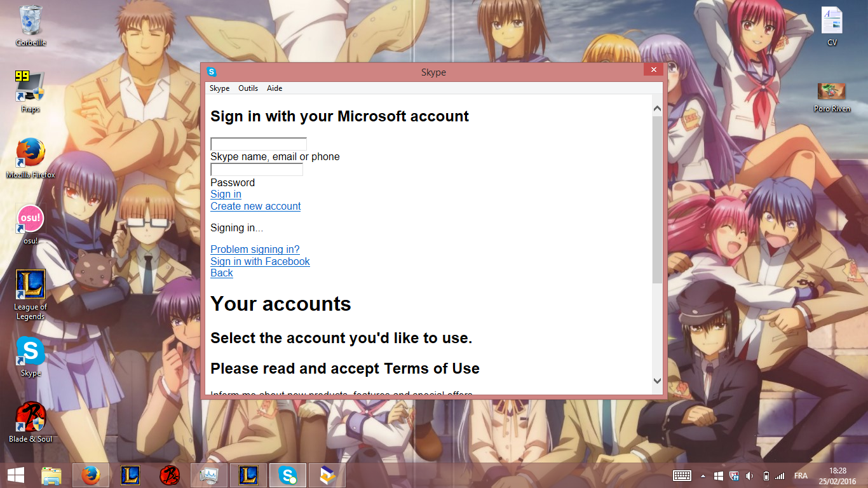
Task: Click the Create new account link
Action: 255,207
